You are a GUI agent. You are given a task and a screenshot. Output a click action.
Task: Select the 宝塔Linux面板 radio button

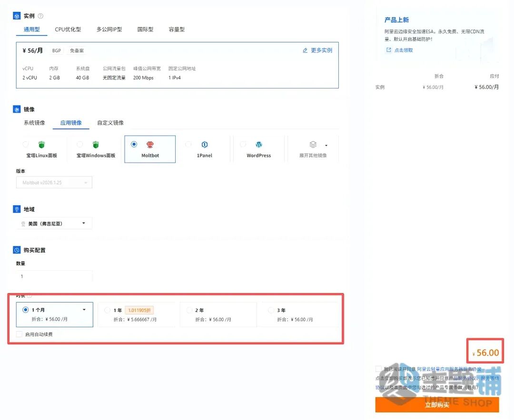[x=26, y=144]
